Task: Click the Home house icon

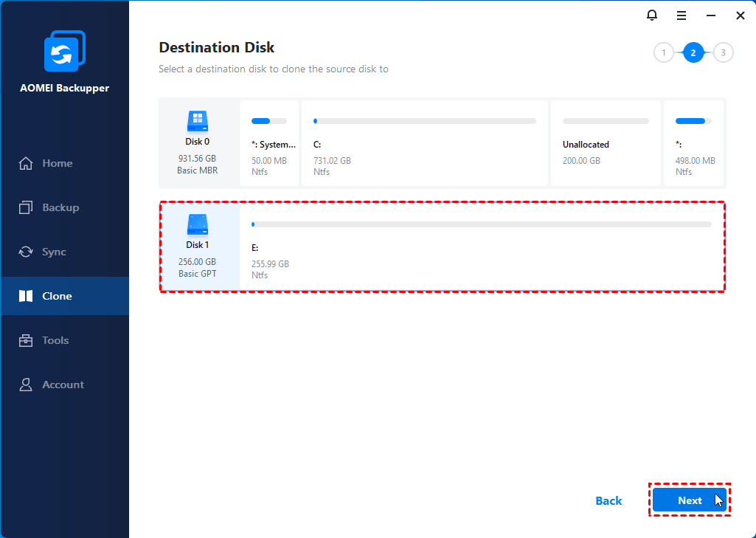Action: tap(26, 163)
